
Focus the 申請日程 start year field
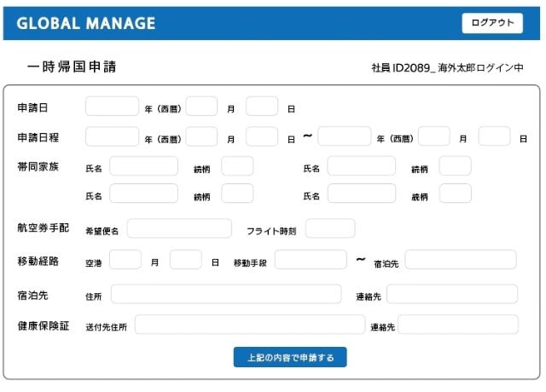click(x=112, y=136)
